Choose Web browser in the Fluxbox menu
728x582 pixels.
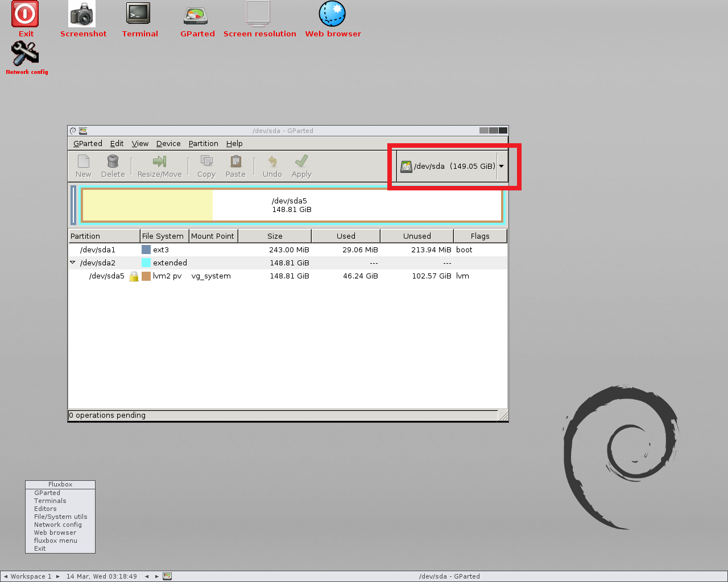(60, 533)
